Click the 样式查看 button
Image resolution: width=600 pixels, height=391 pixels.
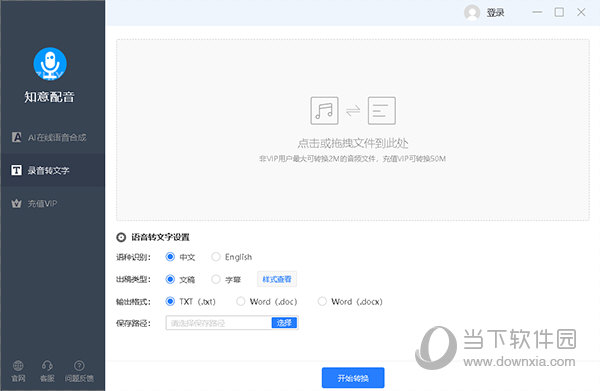[x=277, y=279]
